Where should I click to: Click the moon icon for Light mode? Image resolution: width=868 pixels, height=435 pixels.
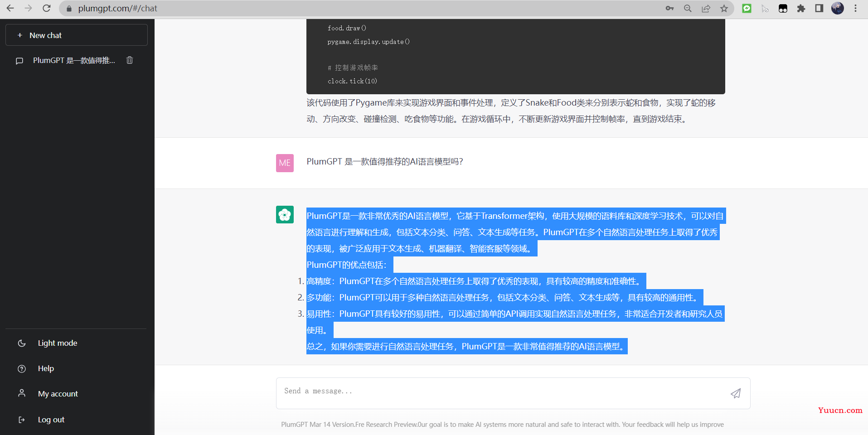pos(22,343)
